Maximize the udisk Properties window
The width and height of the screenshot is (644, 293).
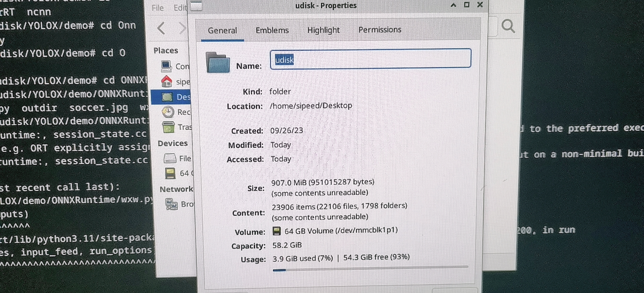click(x=467, y=5)
